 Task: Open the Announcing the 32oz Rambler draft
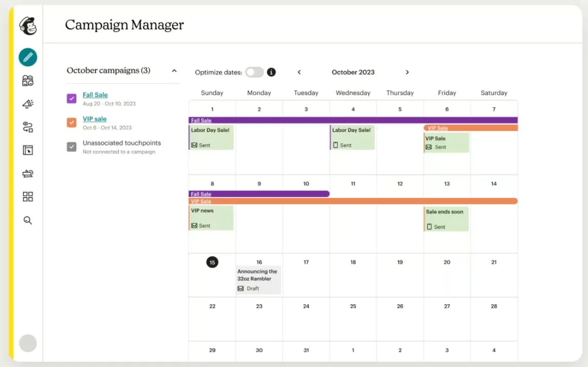point(258,280)
